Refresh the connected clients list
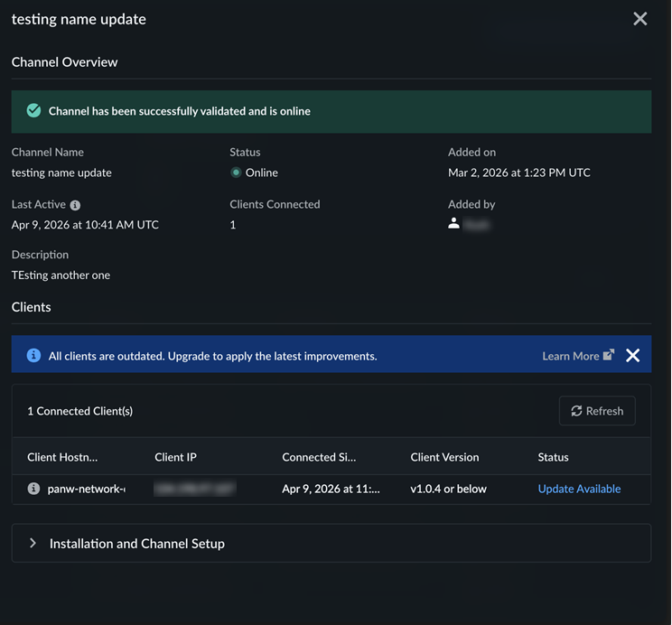Viewport: 672px width, 625px height. [597, 411]
